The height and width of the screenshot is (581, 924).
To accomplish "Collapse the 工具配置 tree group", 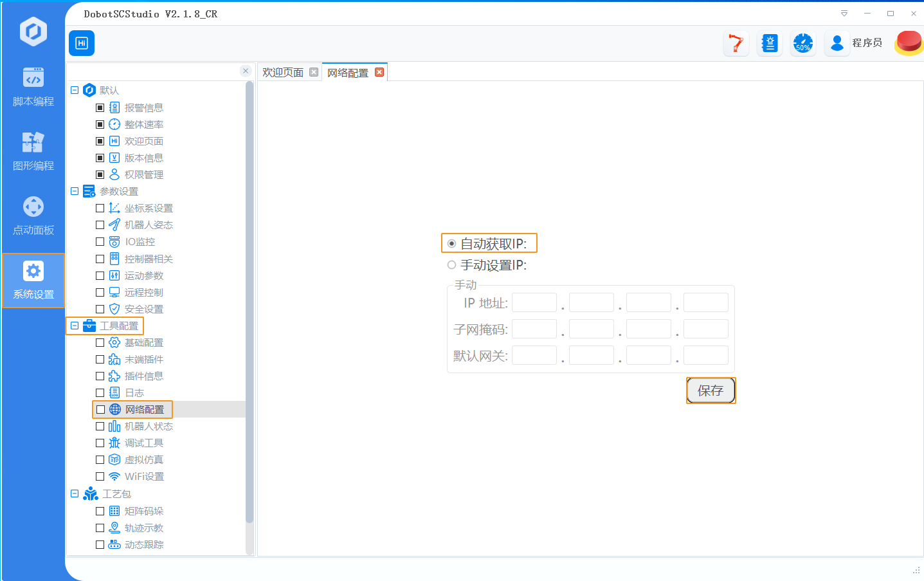I will 75,326.
